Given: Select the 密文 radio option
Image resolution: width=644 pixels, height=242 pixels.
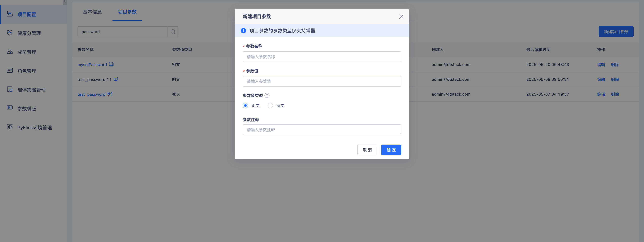Looking at the screenshot, I should 270,106.
